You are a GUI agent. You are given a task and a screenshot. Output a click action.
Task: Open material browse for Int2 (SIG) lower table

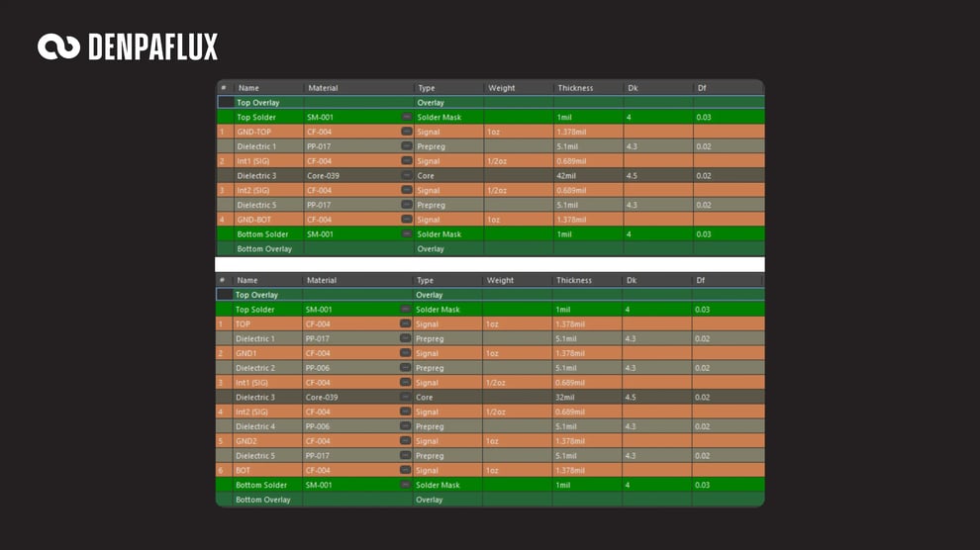[405, 412]
